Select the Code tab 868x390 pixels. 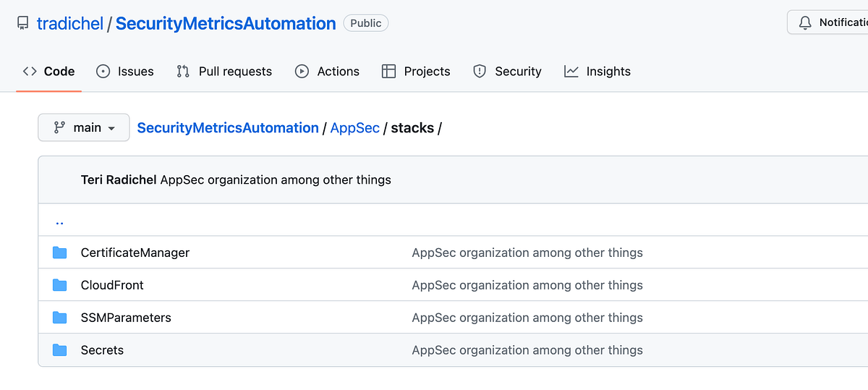coord(49,71)
